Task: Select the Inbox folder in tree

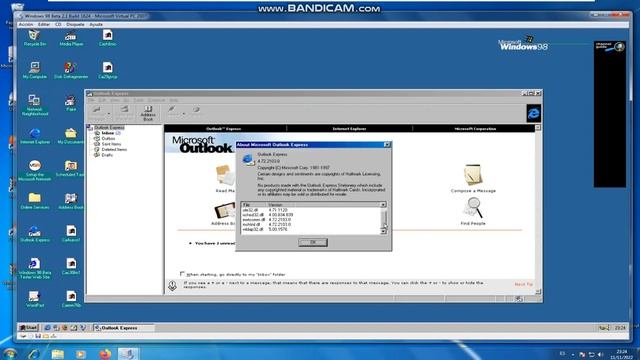Action: click(108, 133)
